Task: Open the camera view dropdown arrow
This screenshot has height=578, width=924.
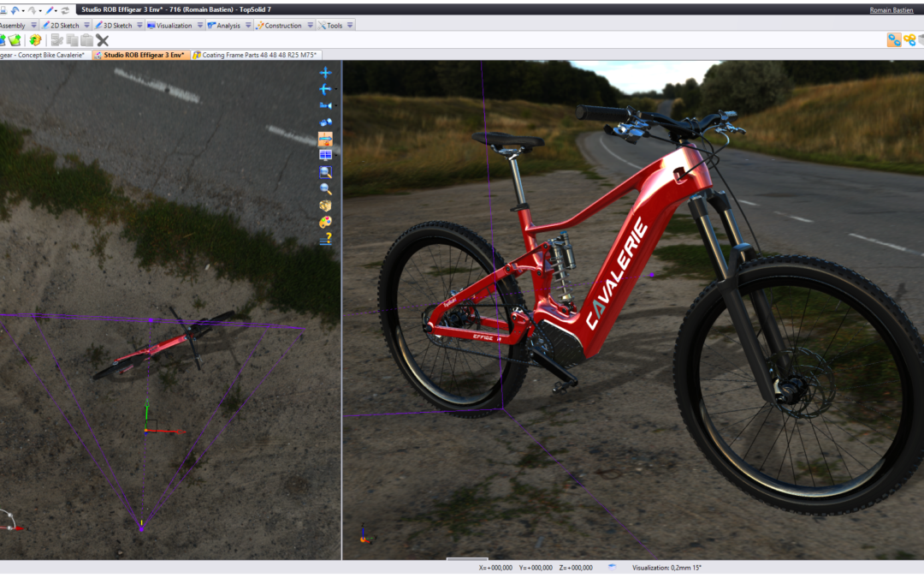Action: click(x=336, y=105)
